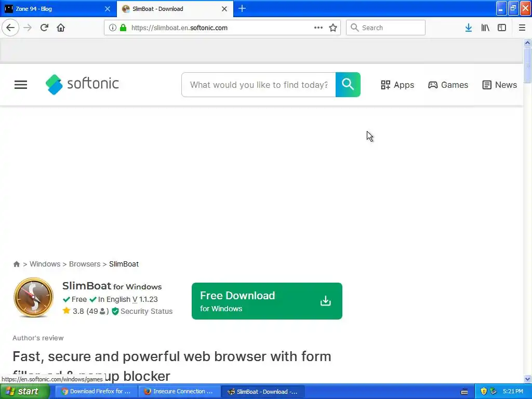532x399 pixels.
Task: Open page actions three-dot menu
Action: (318, 28)
